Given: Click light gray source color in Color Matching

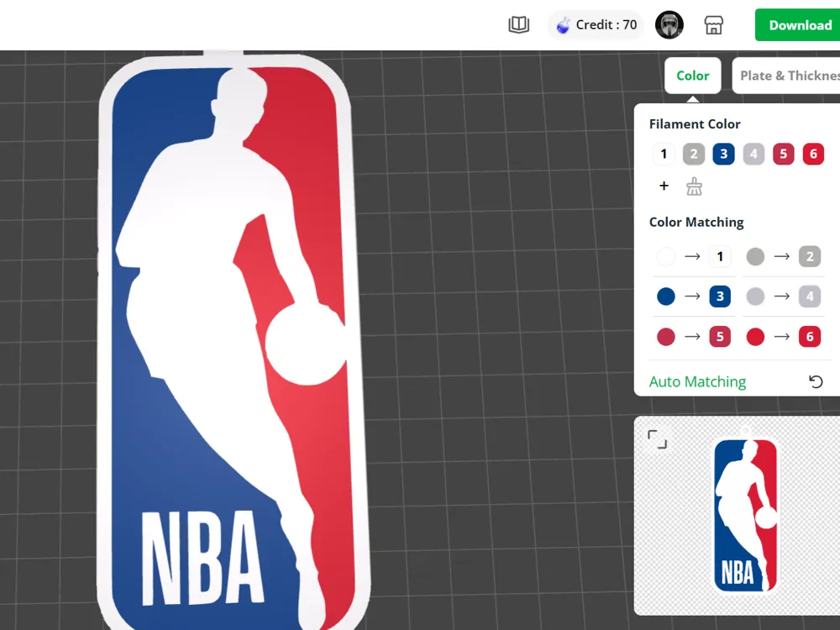Looking at the screenshot, I should [755, 297].
